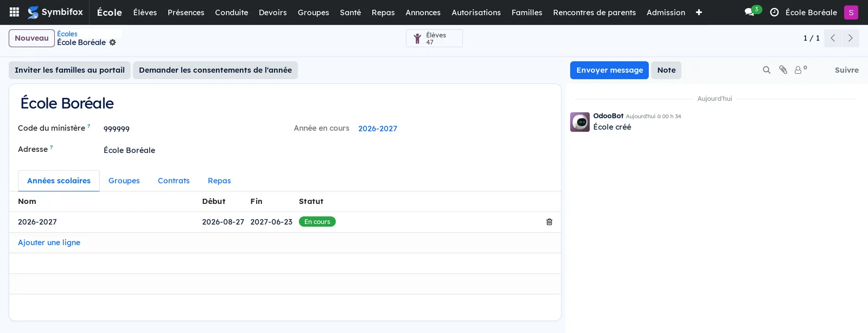This screenshot has height=333, width=868.
Task: Open the 2026-2027 current year link
Action: pos(378,129)
